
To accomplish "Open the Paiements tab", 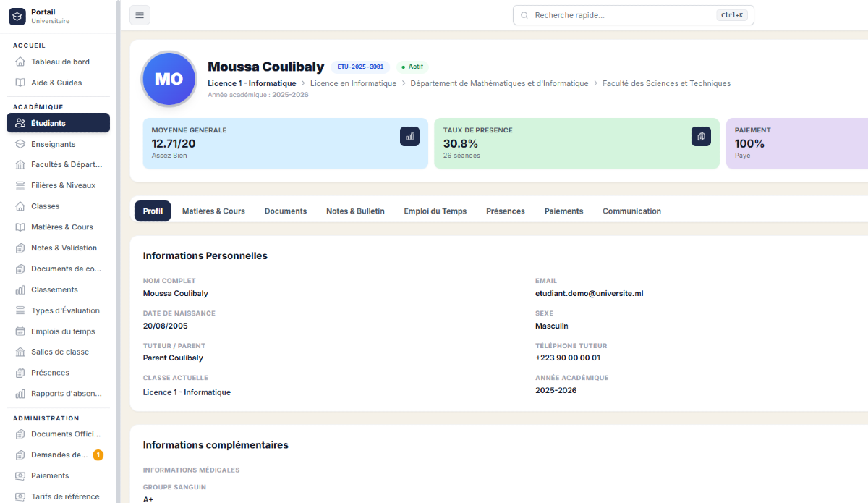I will point(563,211).
